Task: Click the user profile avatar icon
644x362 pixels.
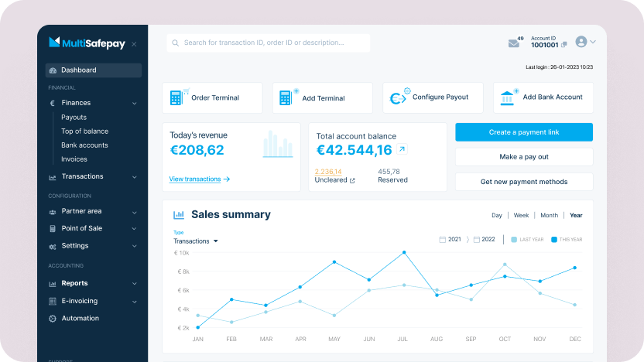Action: point(581,42)
